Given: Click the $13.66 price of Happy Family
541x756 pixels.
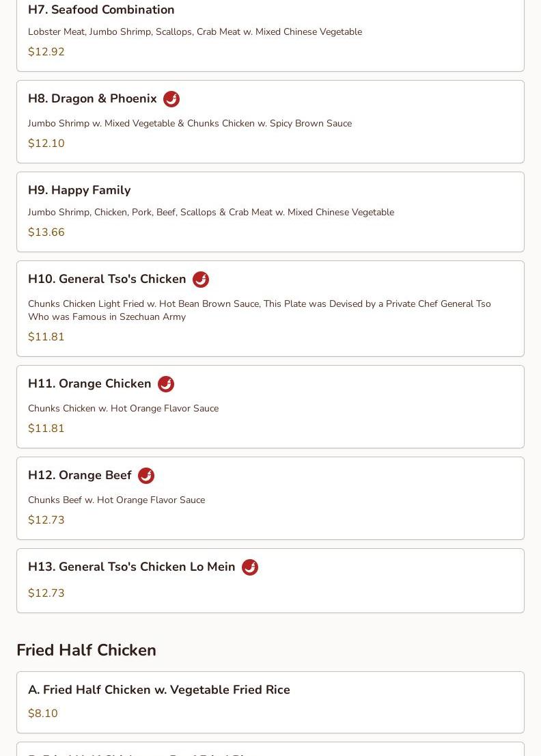Looking at the screenshot, I should (x=46, y=232).
